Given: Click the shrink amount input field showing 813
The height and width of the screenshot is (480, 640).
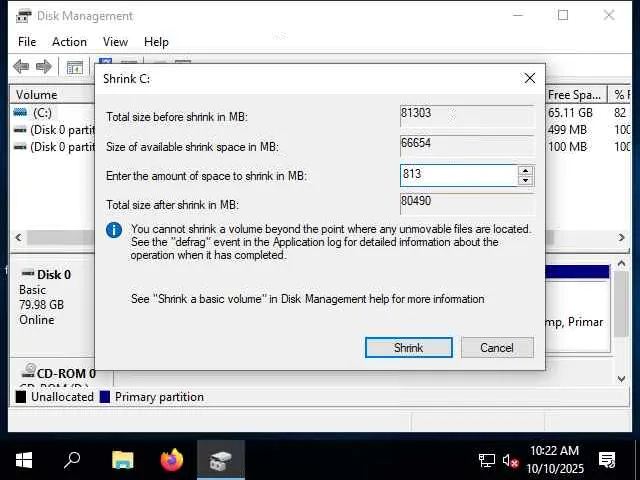Looking at the screenshot, I should click(459, 176).
